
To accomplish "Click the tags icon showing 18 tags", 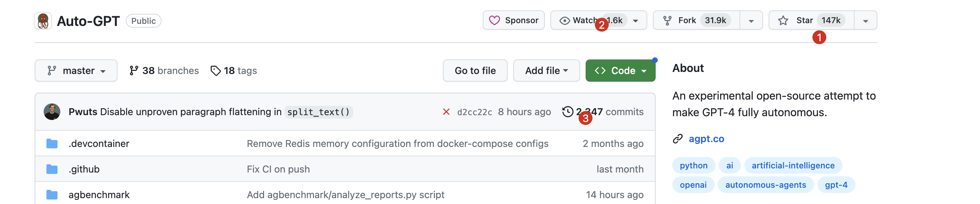I will tap(216, 71).
